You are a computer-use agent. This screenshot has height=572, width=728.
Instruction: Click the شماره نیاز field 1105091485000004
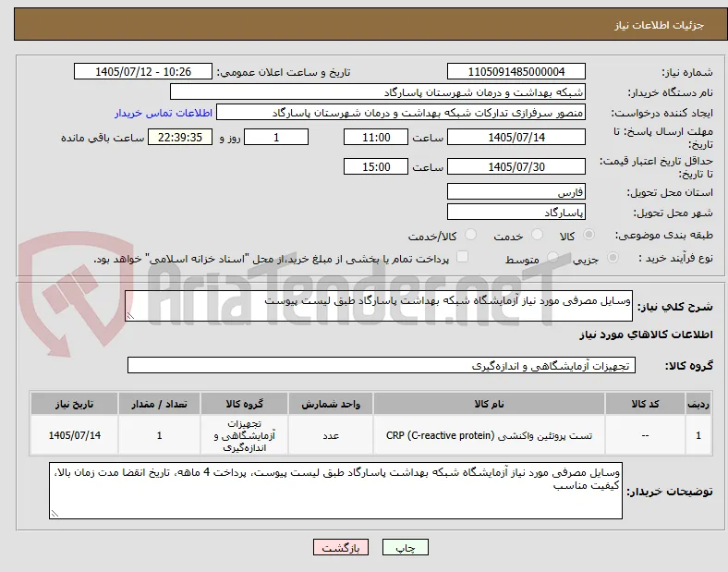[516, 71]
